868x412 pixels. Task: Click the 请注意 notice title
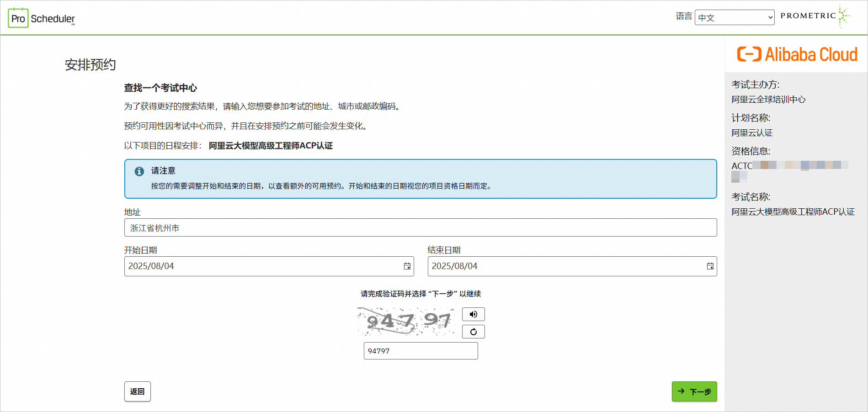pos(163,171)
